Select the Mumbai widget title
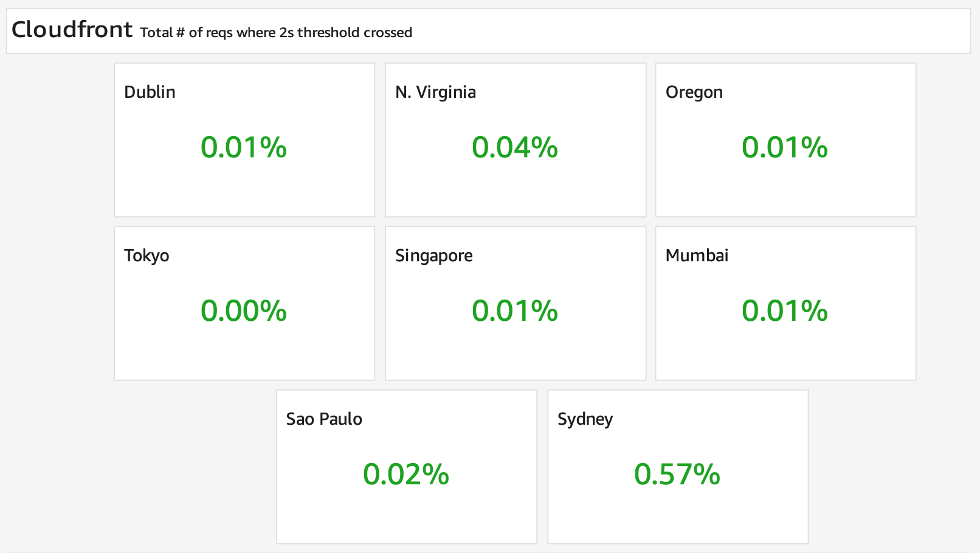Viewport: 980px width, 553px height. pos(697,255)
